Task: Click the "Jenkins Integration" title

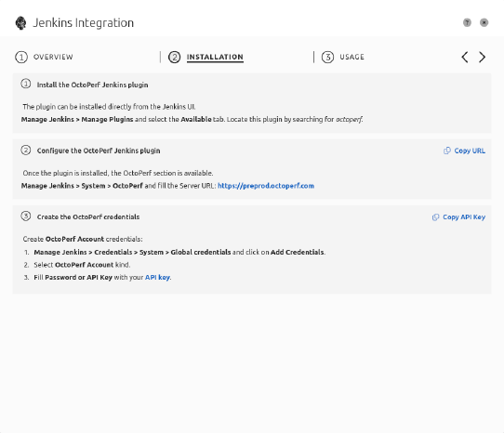Action: point(84,23)
